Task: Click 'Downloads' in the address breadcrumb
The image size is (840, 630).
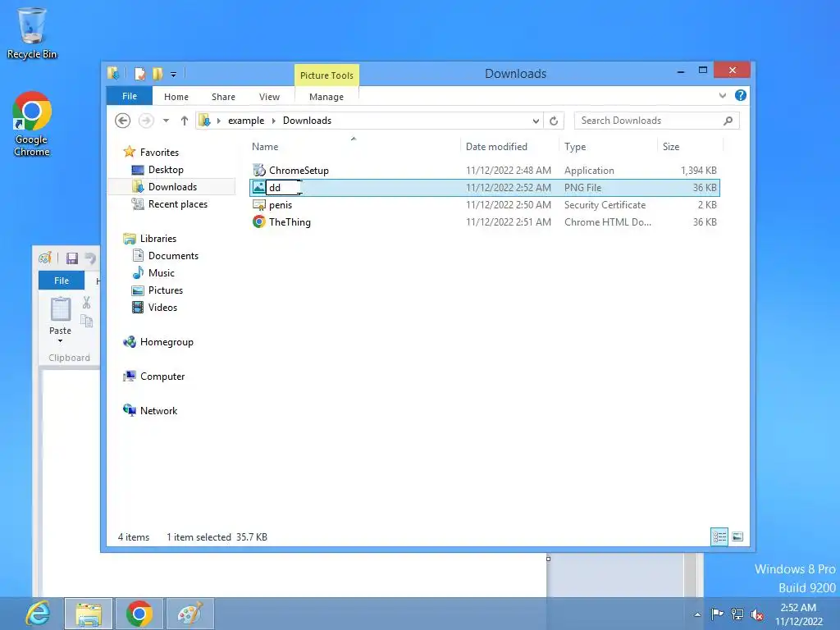Action: (307, 121)
